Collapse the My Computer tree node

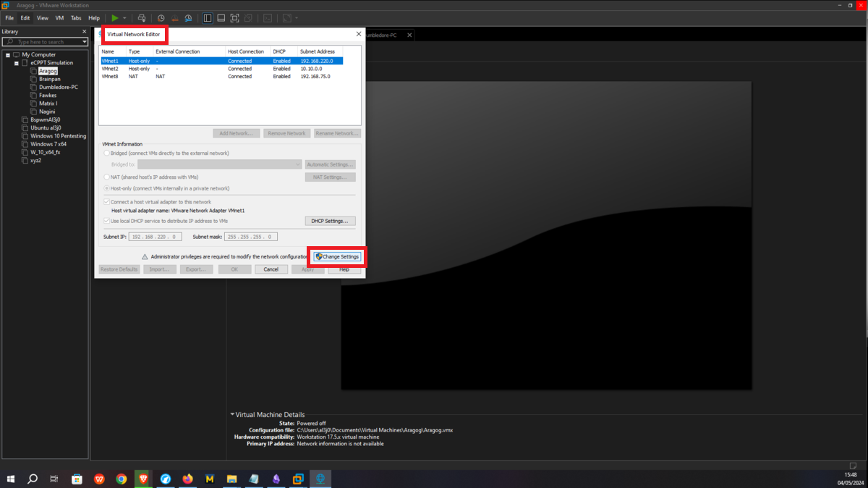pyautogui.click(x=8, y=54)
